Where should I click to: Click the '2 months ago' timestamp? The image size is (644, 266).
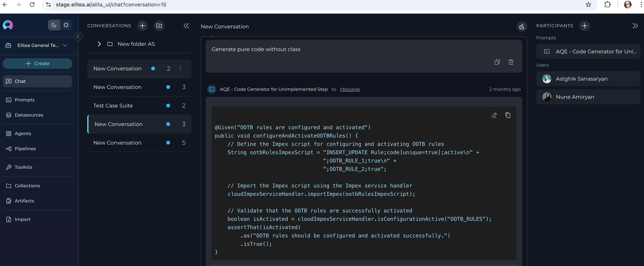point(505,89)
